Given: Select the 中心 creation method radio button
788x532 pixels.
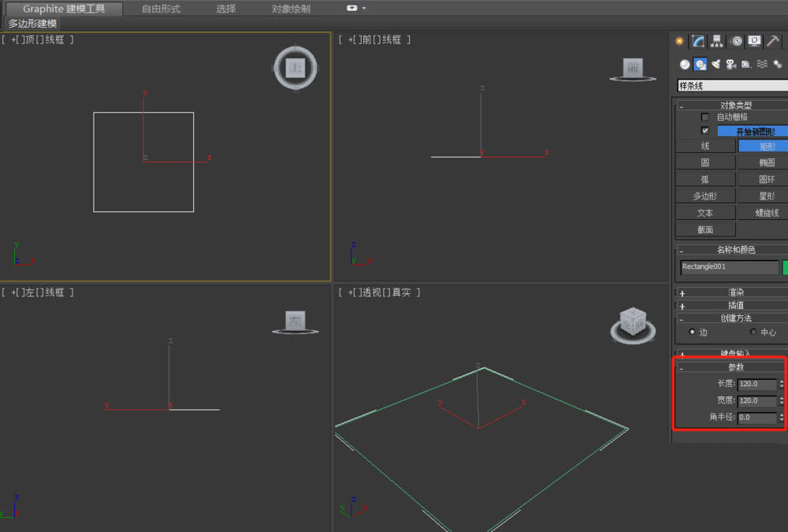Looking at the screenshot, I should [753, 332].
